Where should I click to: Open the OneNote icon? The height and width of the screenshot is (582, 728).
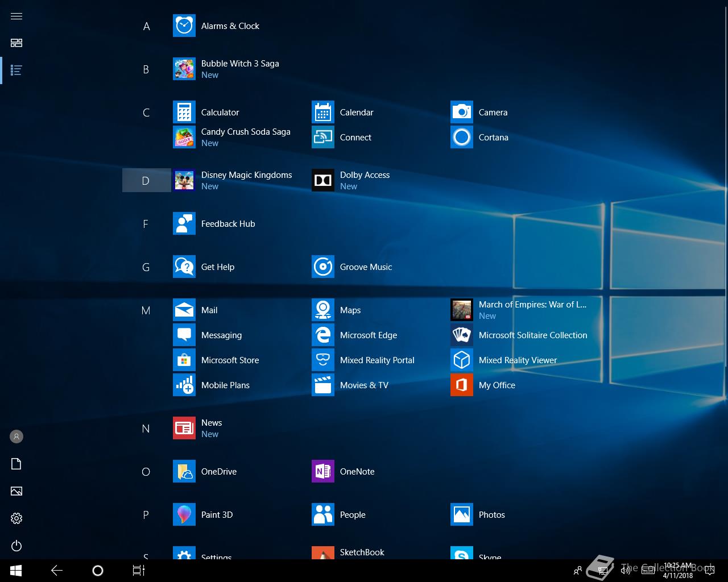point(323,472)
